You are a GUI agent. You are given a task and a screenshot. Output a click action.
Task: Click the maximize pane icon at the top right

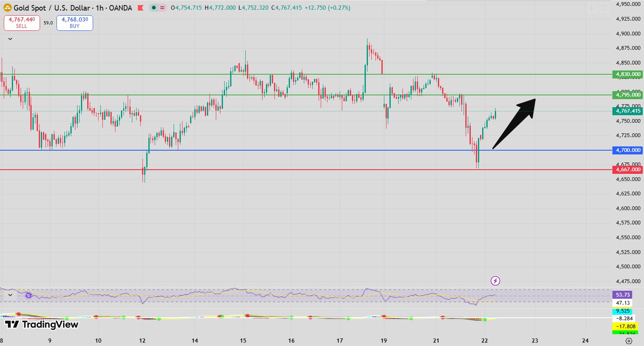604,8
